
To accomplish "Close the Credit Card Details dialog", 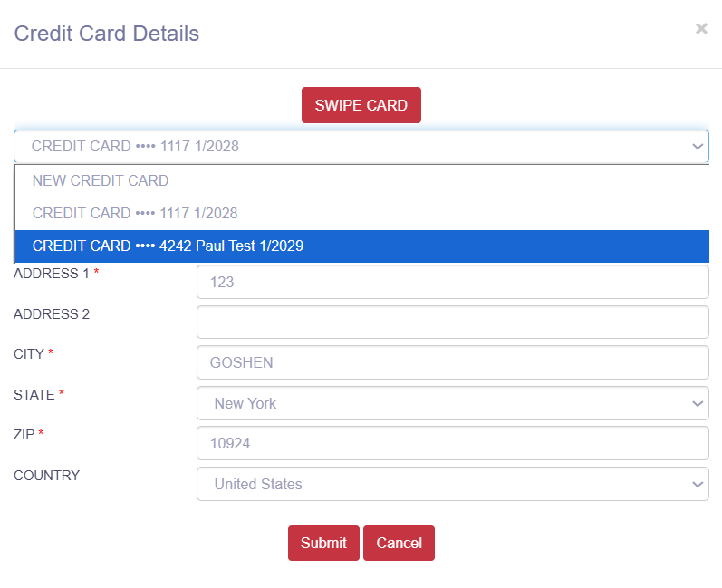I will coord(701,29).
